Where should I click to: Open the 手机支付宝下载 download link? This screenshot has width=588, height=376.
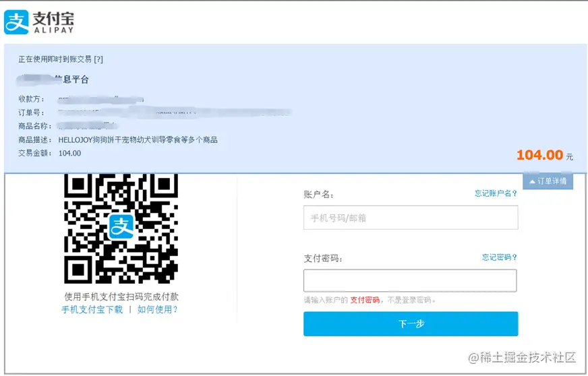click(x=92, y=309)
